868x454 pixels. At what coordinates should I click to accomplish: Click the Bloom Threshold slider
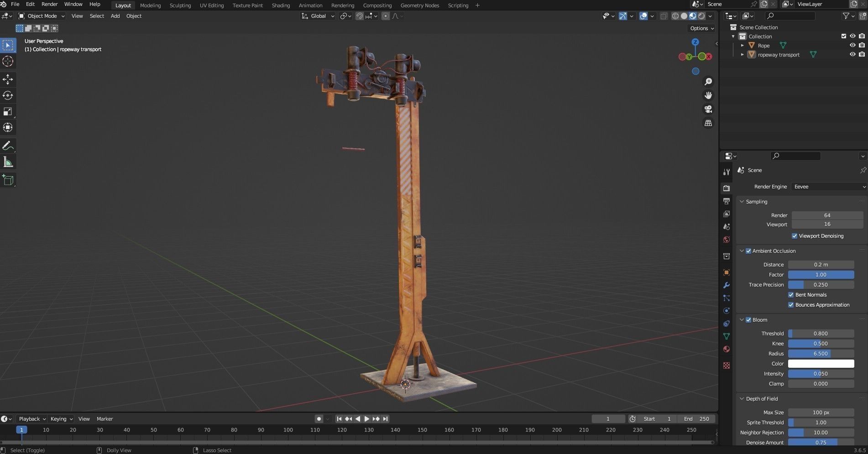tap(821, 334)
